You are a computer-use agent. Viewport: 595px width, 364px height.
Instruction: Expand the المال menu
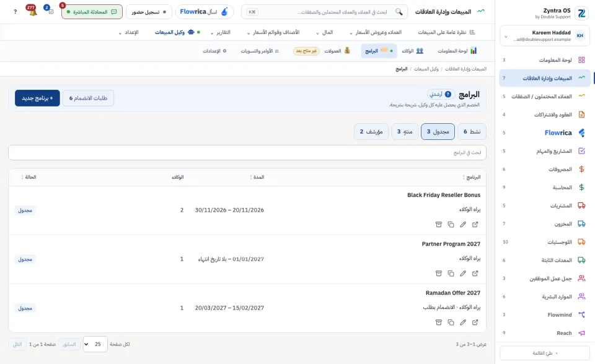(324, 32)
